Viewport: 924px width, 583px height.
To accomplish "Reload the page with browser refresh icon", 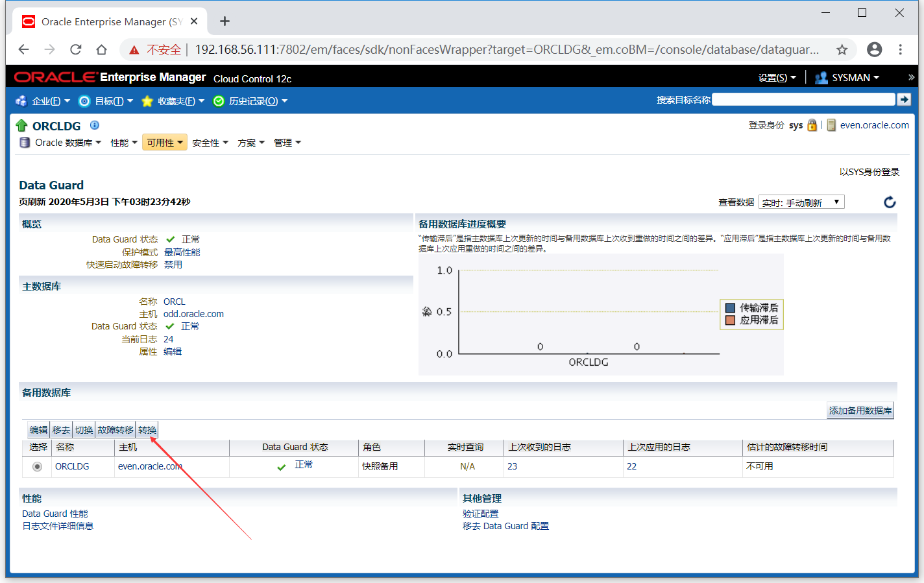I will click(x=76, y=49).
